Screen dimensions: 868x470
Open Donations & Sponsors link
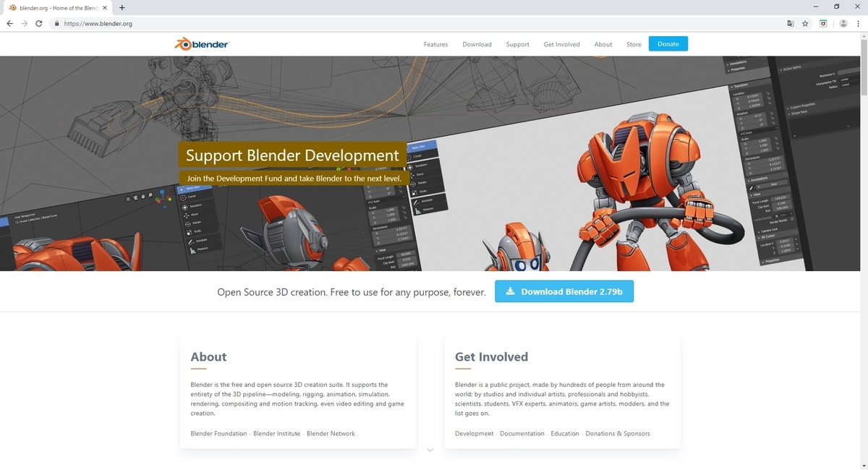(618, 433)
